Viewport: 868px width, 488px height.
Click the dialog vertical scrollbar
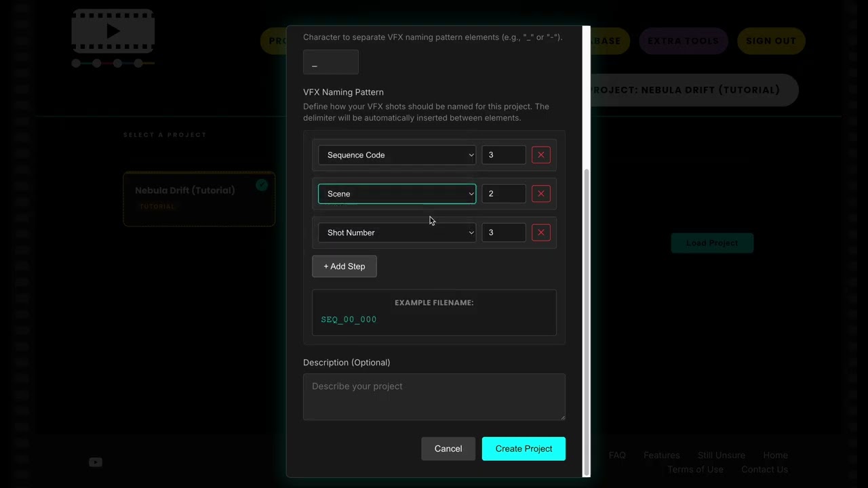pos(587,322)
